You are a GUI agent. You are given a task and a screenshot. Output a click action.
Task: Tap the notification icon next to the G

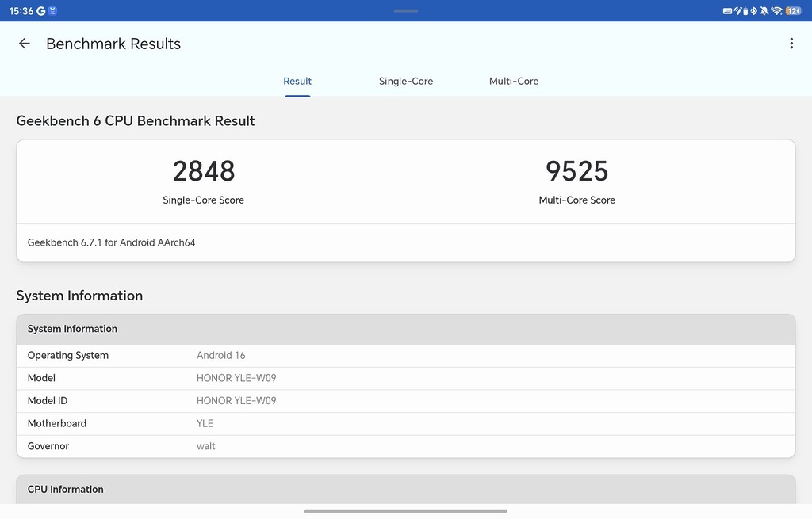pos(53,11)
